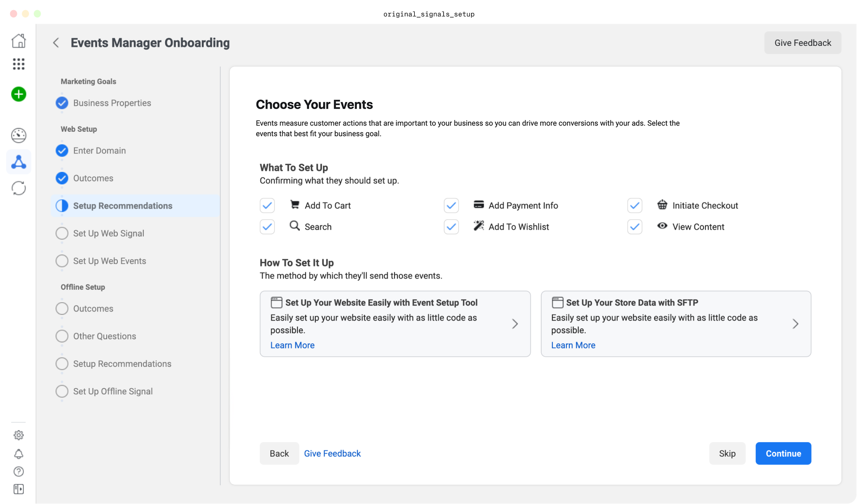The image size is (858, 504).
Task: Uncheck the Initiate Checkout checkbox
Action: (635, 206)
